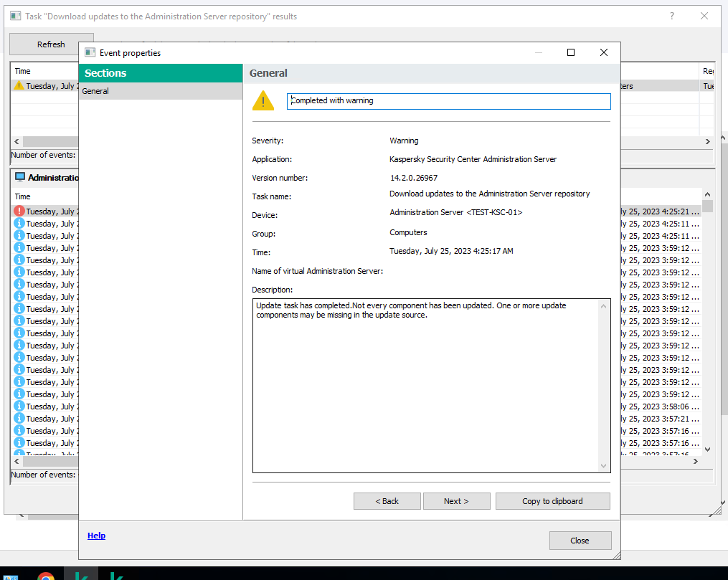The image size is (728, 580).
Task: Click left scroll arrow of bottom events list
Action: tap(17, 461)
